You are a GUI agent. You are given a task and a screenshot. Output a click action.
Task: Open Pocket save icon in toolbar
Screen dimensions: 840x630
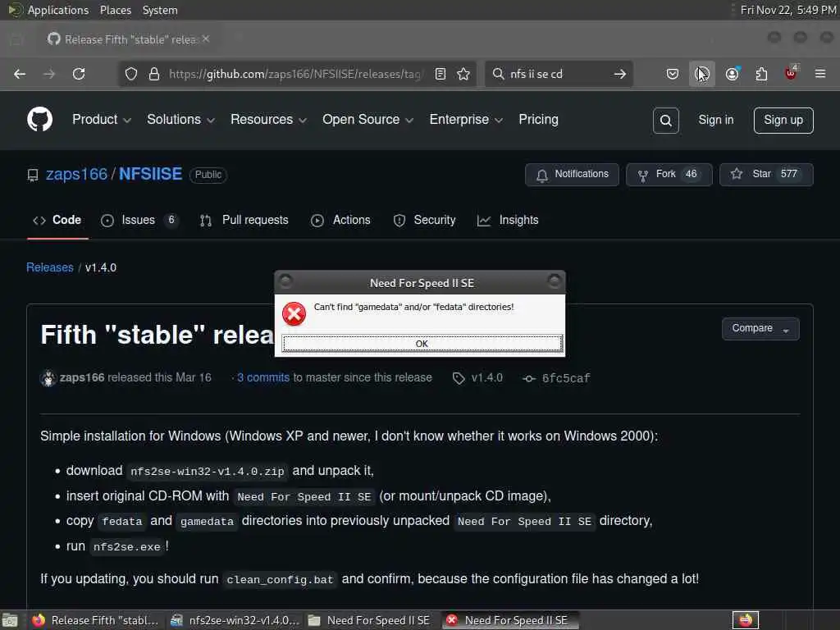(x=673, y=74)
